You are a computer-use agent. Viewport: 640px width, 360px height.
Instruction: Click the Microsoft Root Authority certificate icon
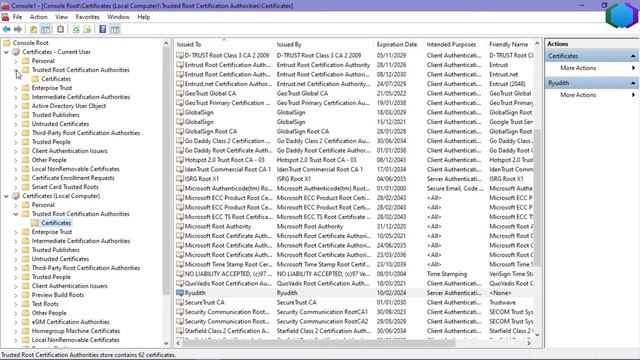(180, 227)
